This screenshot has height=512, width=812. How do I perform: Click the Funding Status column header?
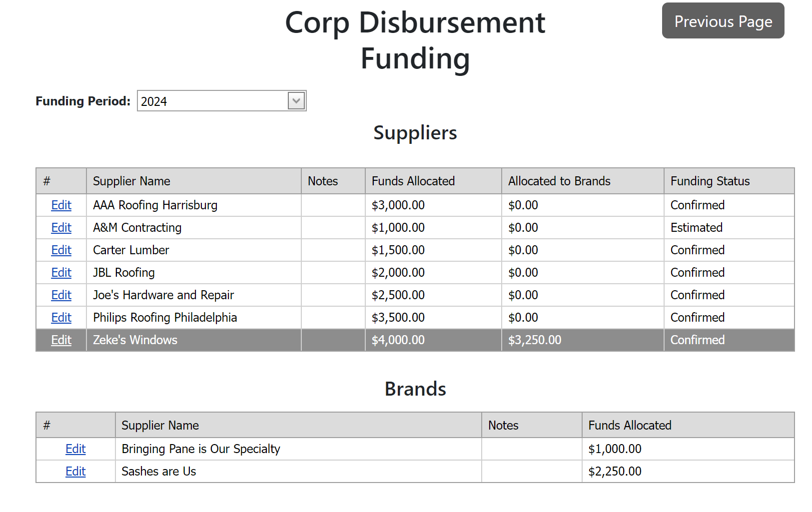pos(710,181)
